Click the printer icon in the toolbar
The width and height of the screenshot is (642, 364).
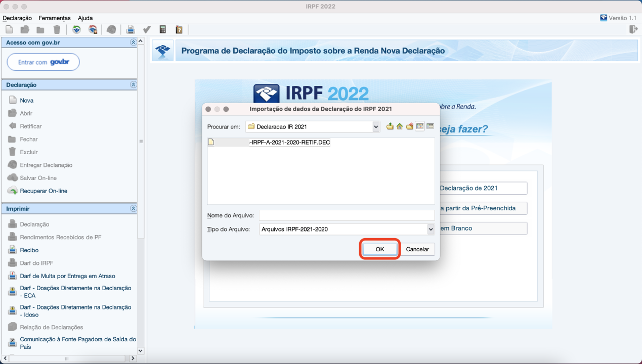131,29
